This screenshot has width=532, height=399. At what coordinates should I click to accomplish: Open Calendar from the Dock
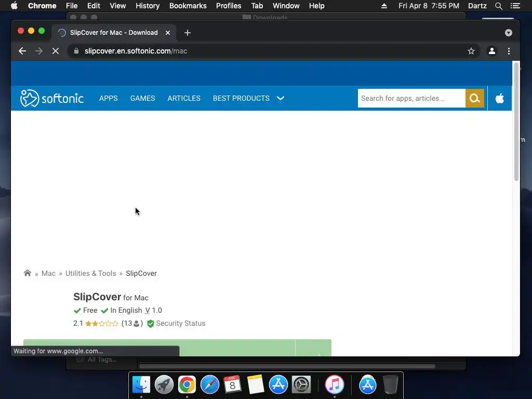(x=232, y=385)
